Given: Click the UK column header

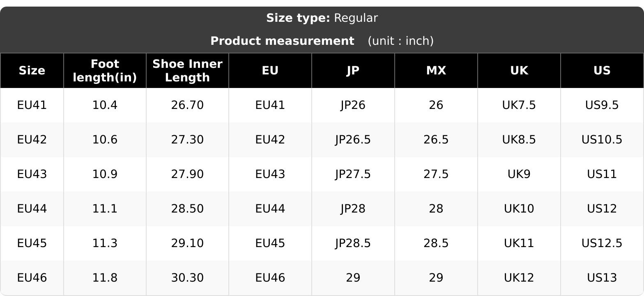Looking at the screenshot, I should tap(519, 71).
